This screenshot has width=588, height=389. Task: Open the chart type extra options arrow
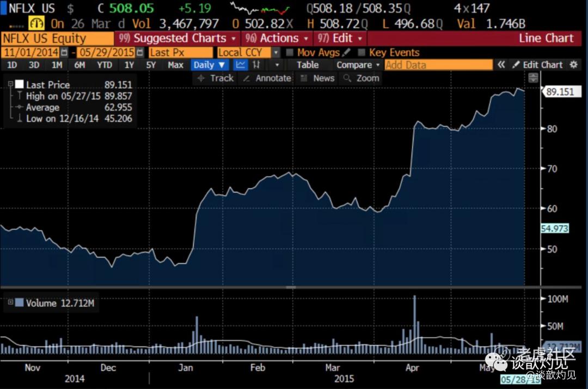(277, 64)
